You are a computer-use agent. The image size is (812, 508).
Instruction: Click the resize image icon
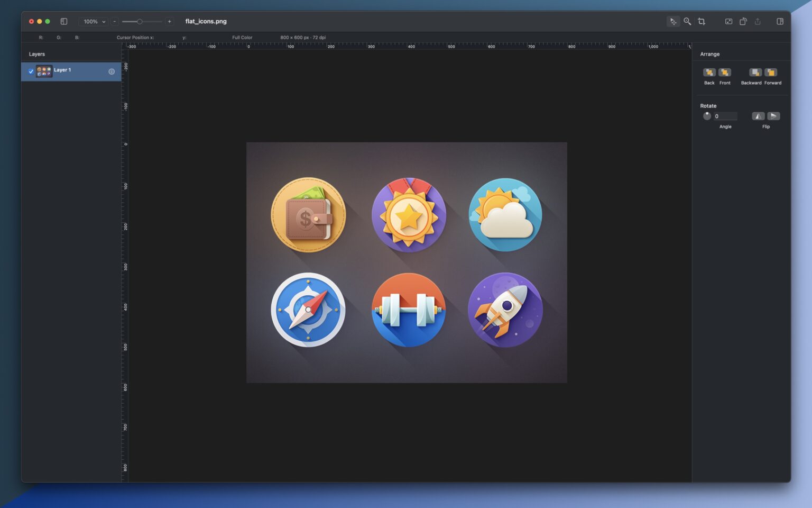point(728,22)
